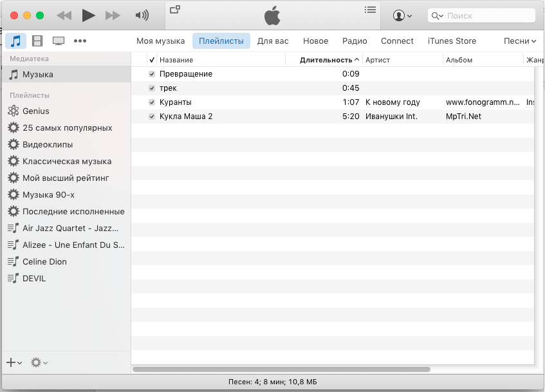Switch to the Movies library icon
This screenshot has width=545, height=392.
click(x=37, y=41)
